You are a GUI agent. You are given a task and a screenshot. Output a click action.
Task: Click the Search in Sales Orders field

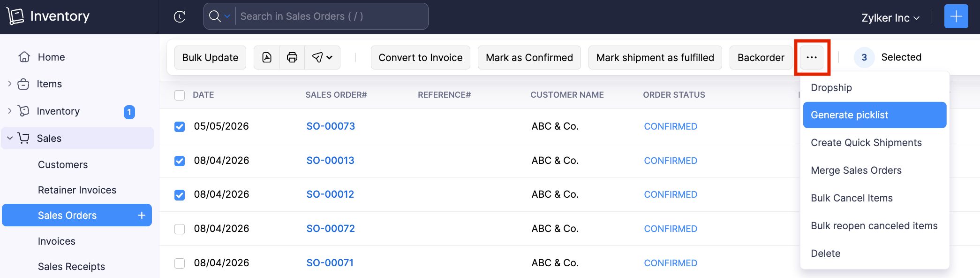(x=331, y=16)
